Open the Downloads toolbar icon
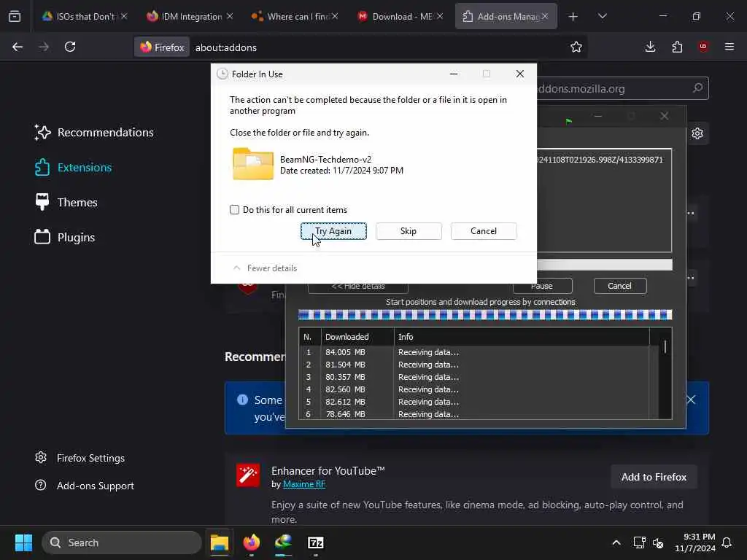The image size is (747, 560). click(x=650, y=47)
